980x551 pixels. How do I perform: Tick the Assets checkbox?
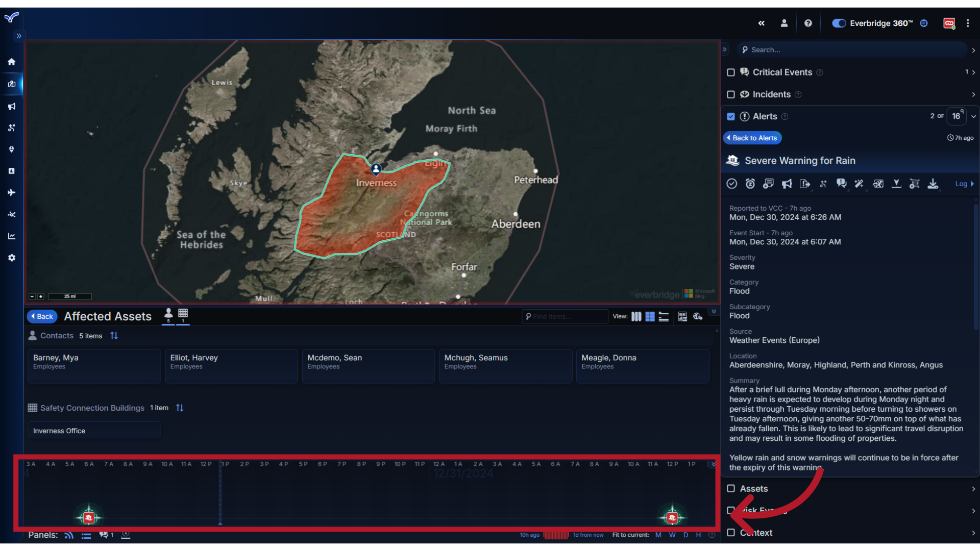731,489
